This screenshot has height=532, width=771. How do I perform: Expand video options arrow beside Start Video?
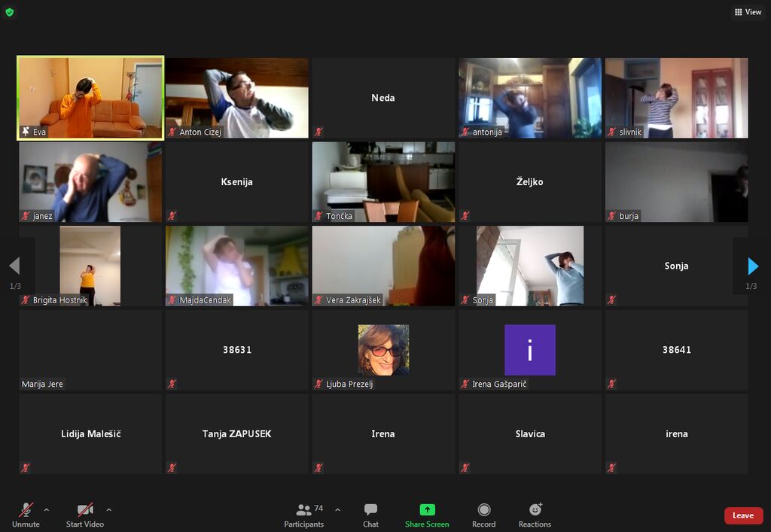[x=108, y=509]
